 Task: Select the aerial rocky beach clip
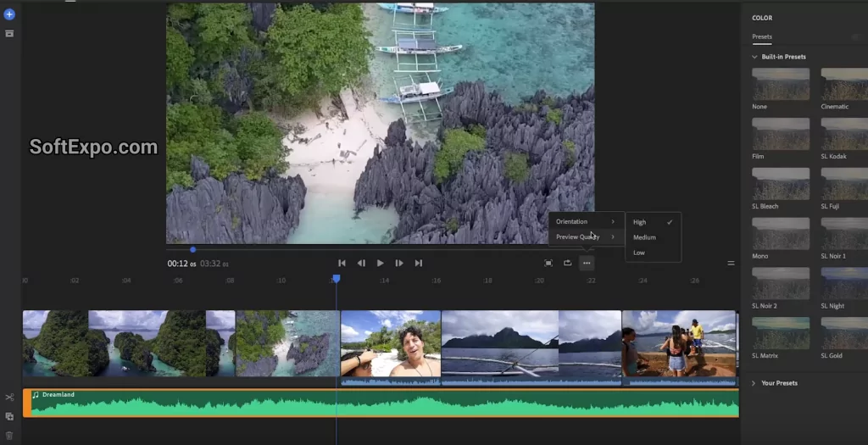(288, 344)
